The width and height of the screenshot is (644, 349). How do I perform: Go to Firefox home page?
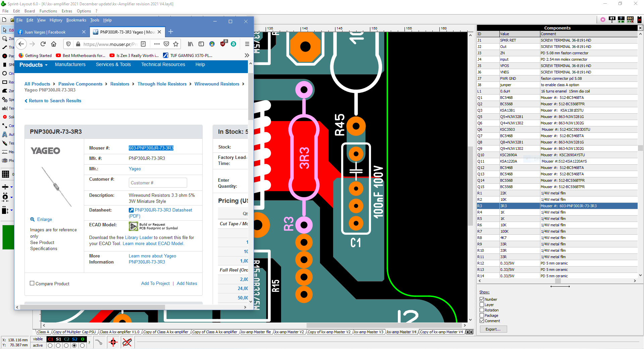pos(54,44)
